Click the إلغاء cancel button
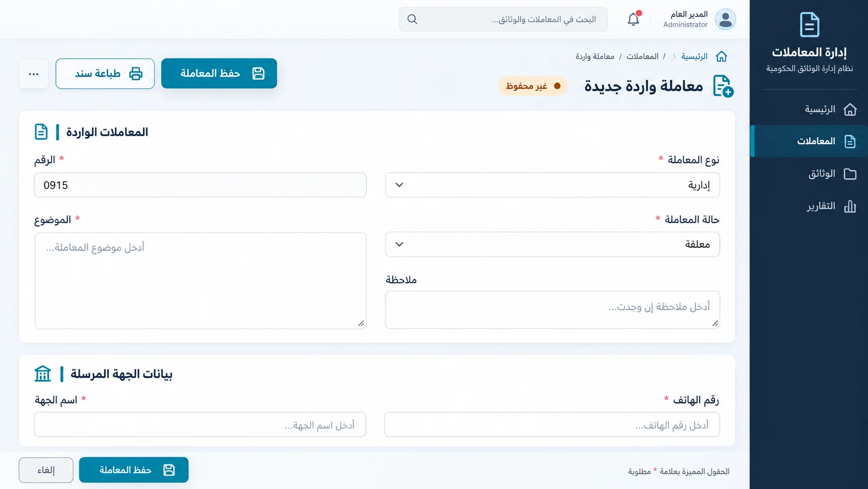 tap(46, 470)
